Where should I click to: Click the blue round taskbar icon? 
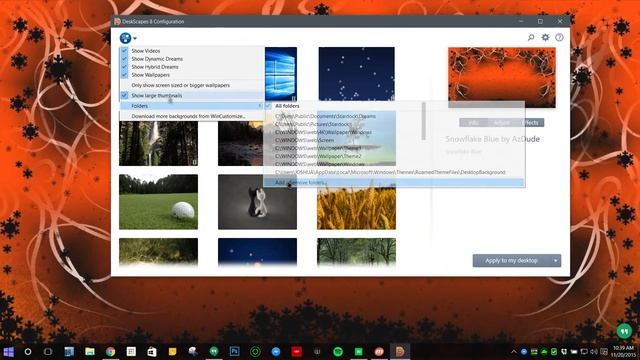(x=276, y=351)
